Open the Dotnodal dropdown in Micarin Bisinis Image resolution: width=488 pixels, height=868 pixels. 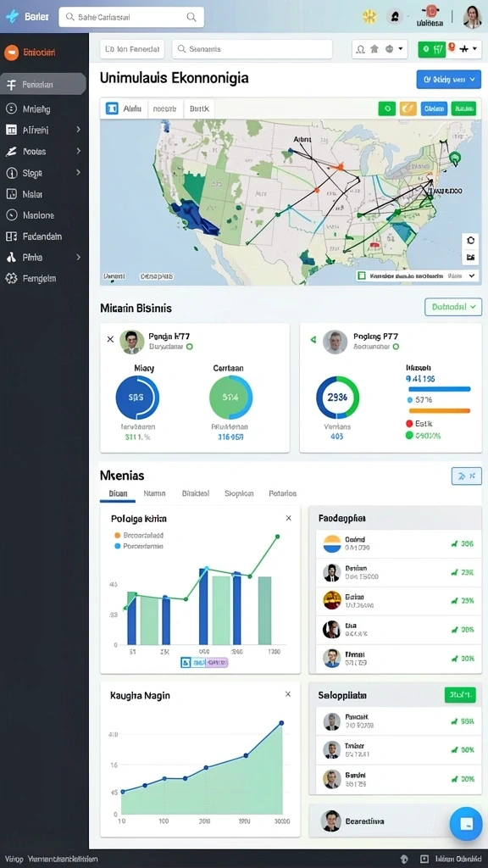coord(453,307)
